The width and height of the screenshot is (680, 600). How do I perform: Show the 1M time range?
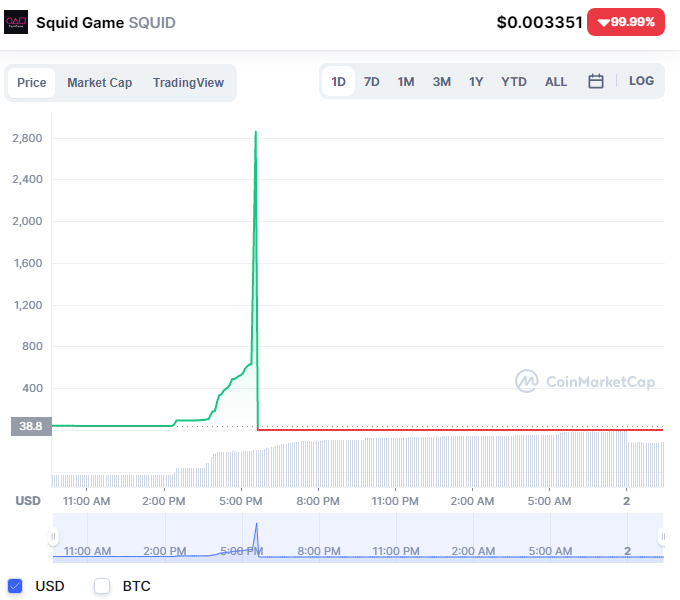(406, 82)
